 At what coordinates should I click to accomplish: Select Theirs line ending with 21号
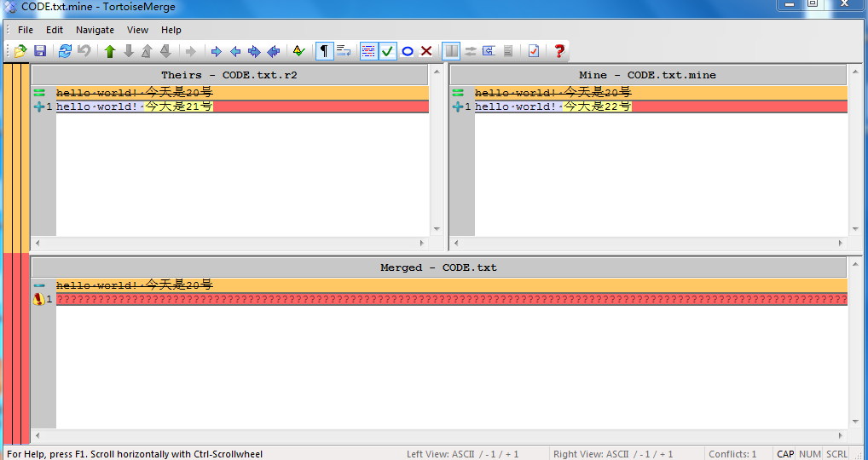[242, 106]
